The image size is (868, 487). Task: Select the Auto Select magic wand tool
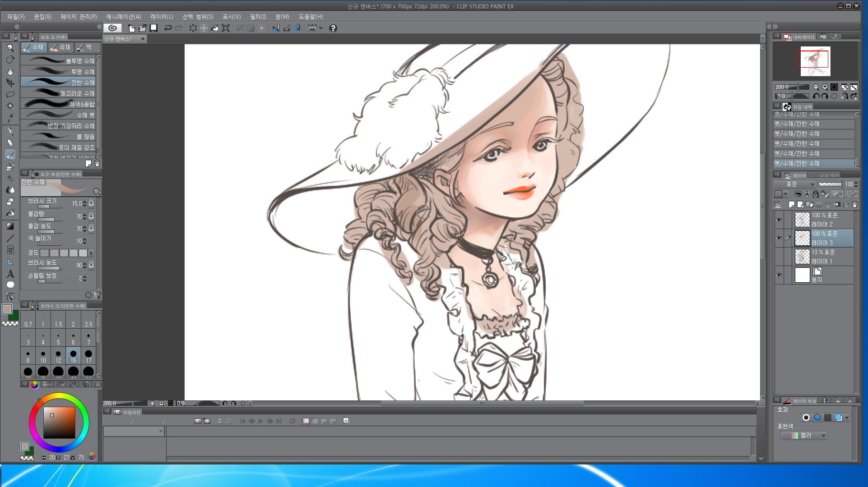coord(10,106)
